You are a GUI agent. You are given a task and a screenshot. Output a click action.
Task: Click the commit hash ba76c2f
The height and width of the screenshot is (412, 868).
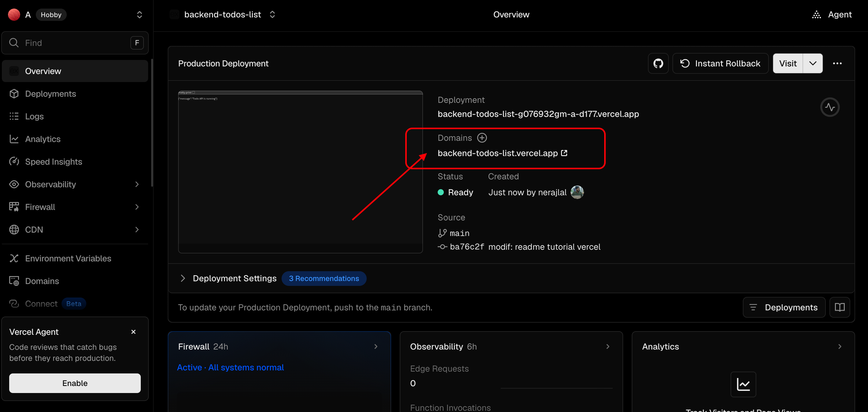tap(467, 247)
